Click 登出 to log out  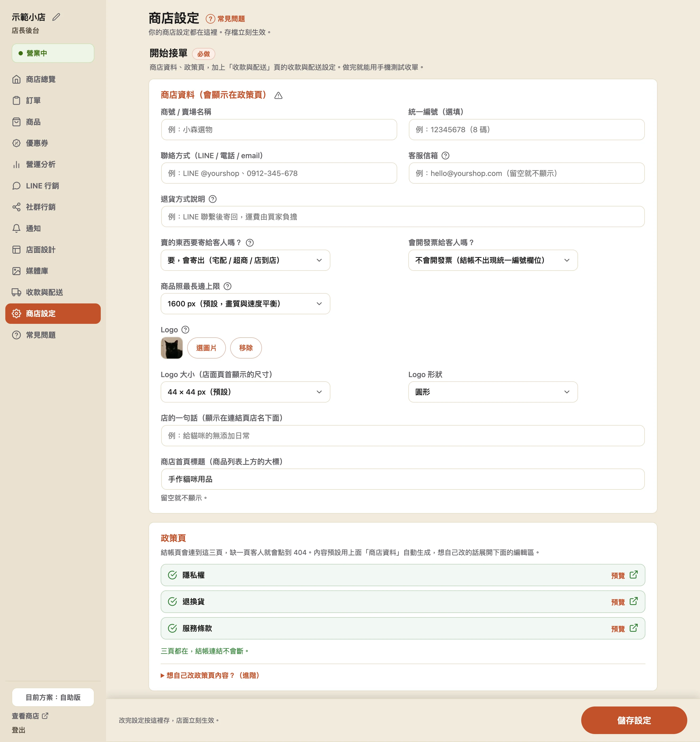(x=19, y=730)
